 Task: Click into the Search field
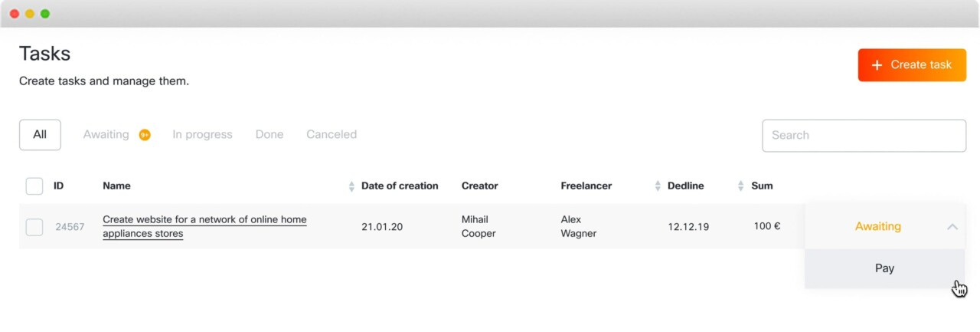(864, 136)
